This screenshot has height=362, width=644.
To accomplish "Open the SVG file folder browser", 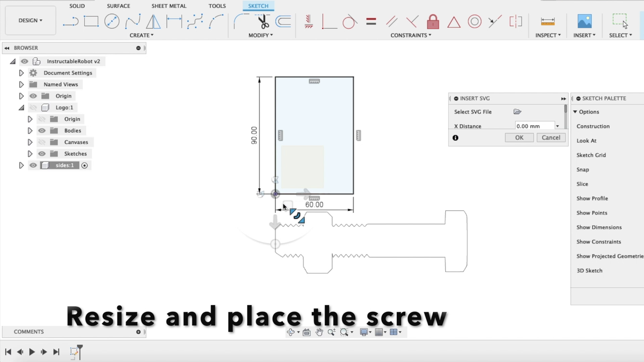I will click(x=517, y=112).
